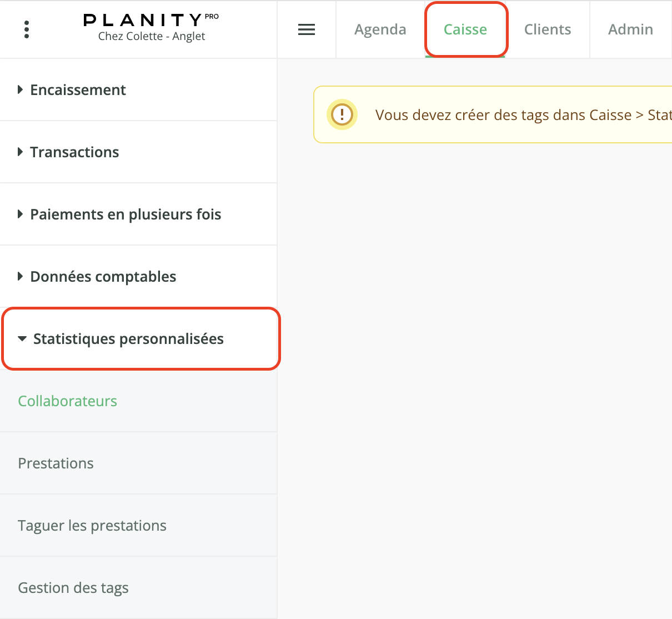
Task: Open the Clients tab
Action: [548, 29]
